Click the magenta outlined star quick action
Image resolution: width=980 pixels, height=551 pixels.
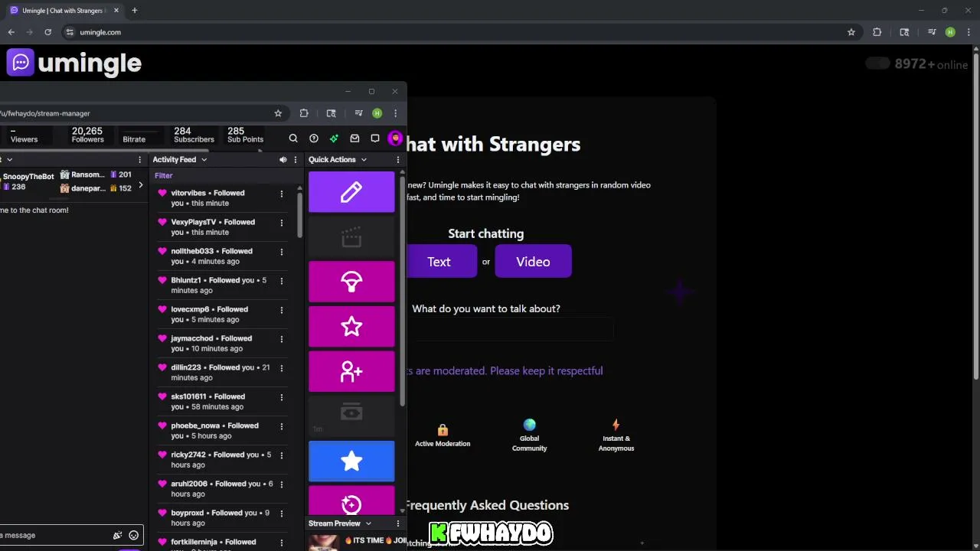[x=351, y=327]
